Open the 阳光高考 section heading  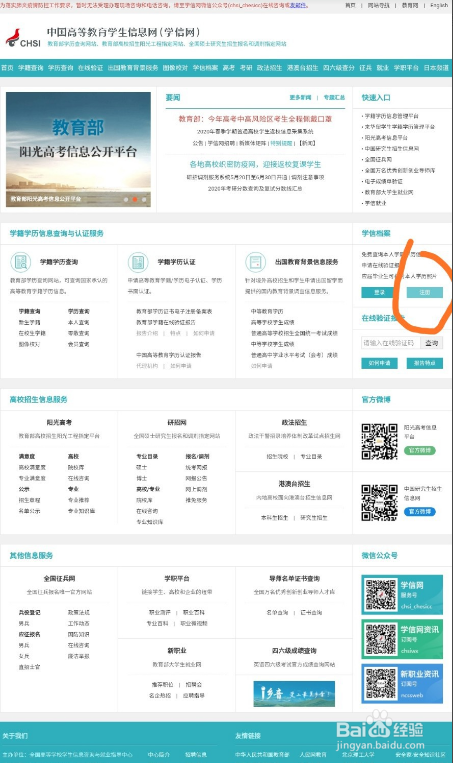59,422
